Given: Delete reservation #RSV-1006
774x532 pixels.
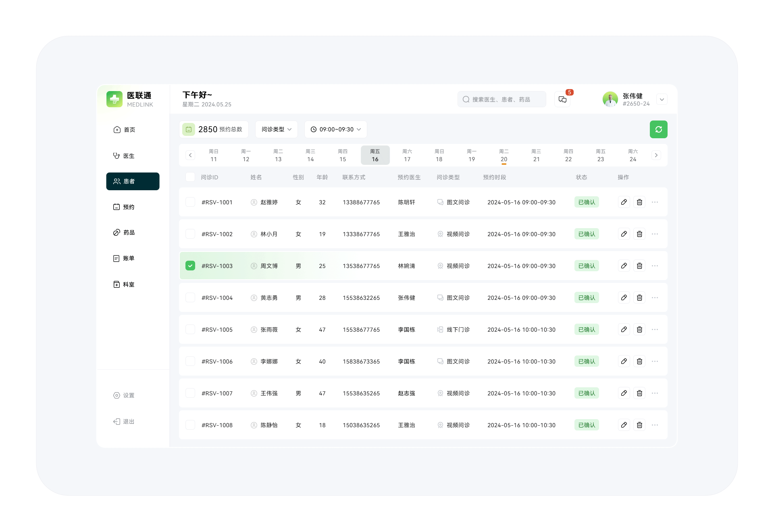Looking at the screenshot, I should pos(639,361).
